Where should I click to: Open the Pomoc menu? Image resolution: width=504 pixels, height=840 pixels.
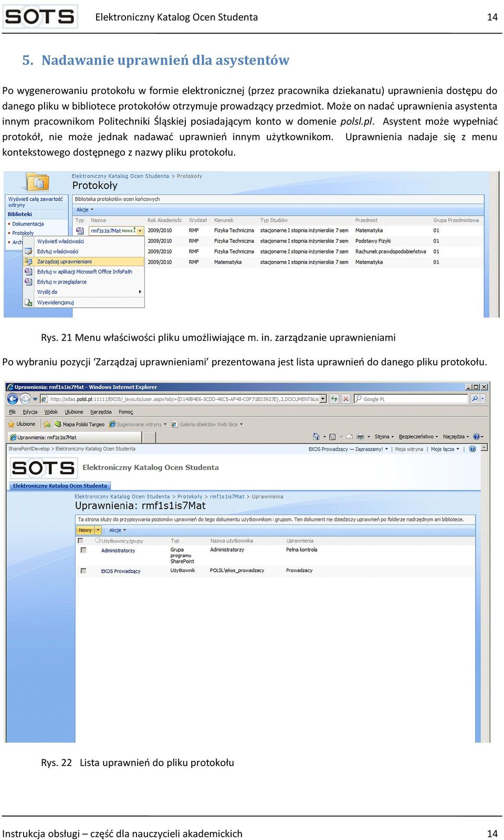tap(126, 412)
